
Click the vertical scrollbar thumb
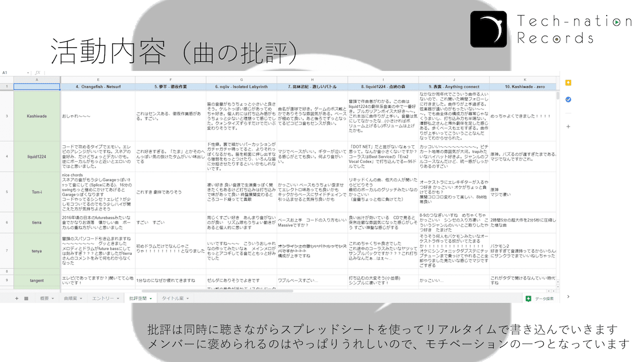point(557,96)
